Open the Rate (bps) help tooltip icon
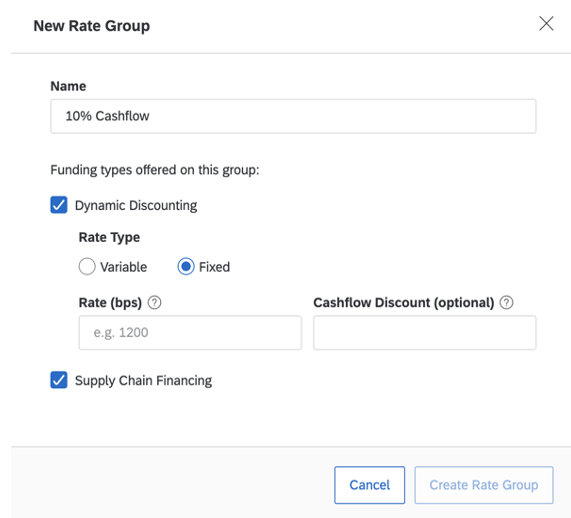The height and width of the screenshot is (518, 571). pos(154,302)
